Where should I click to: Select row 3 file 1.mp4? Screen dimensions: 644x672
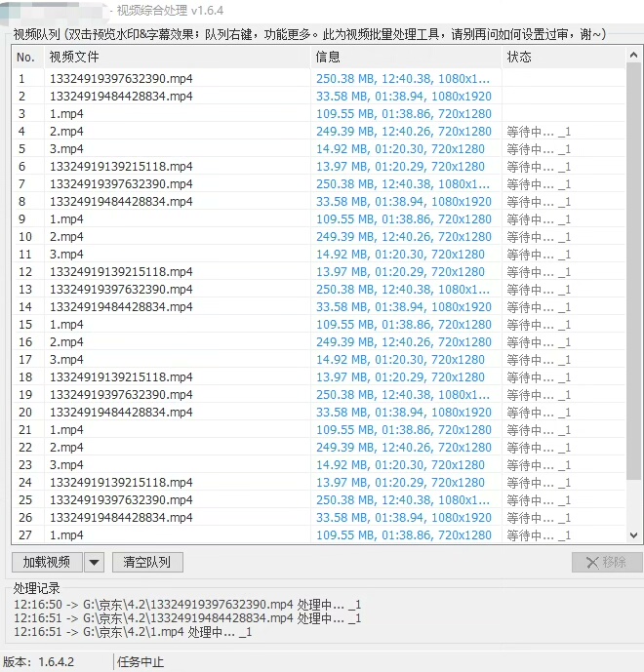click(x=66, y=114)
